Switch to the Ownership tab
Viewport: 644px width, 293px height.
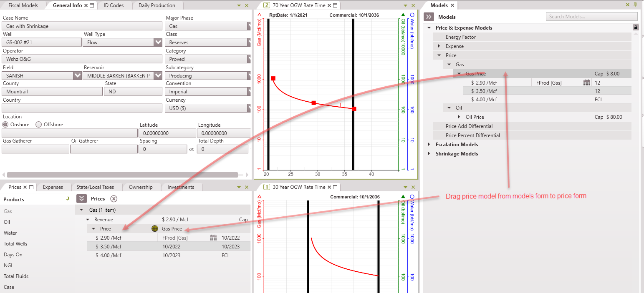[x=141, y=187]
